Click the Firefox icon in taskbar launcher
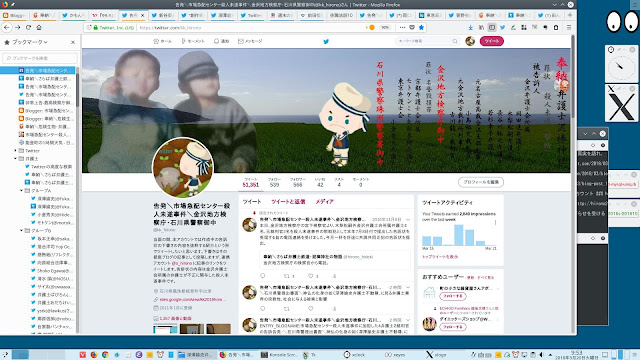Screen dimensions: 640x360 pos(93,355)
